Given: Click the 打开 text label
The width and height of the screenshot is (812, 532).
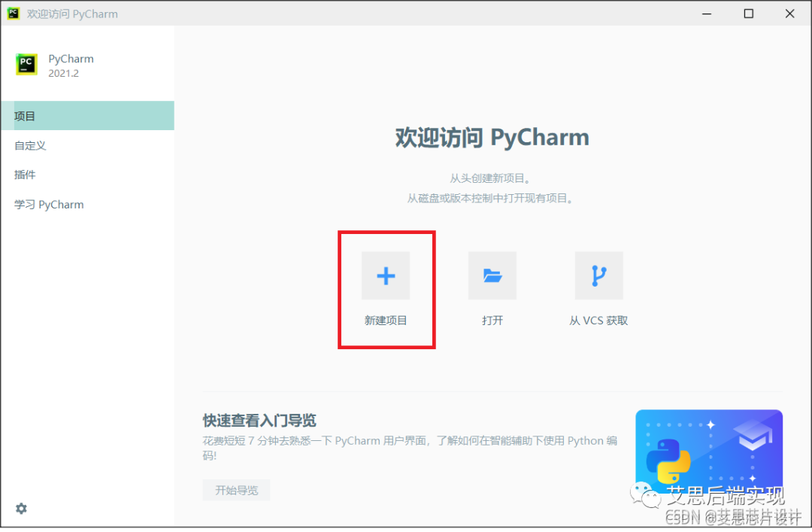Looking at the screenshot, I should pyautogui.click(x=492, y=321).
